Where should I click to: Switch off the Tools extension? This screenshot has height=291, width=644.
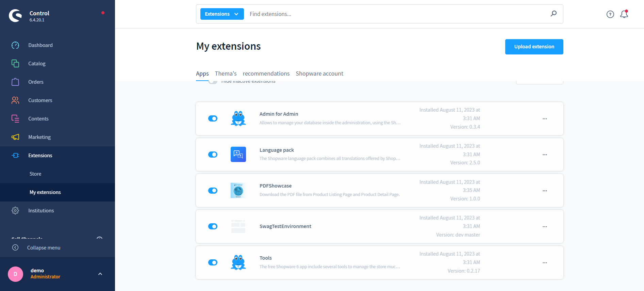point(213,262)
